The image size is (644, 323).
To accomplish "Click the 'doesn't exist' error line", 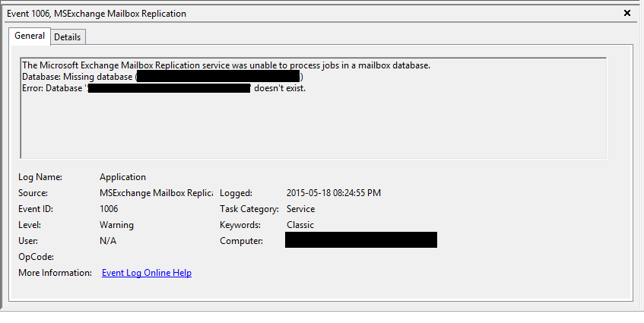I will 164,88.
